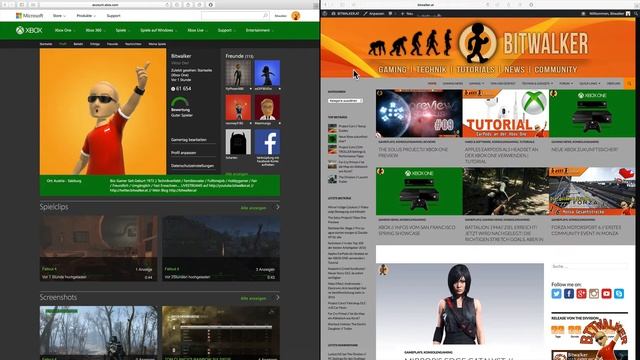Click Suche search field on Bitwalker sidebar
This screenshot has height=360, width=640.
pyautogui.click(x=589, y=267)
